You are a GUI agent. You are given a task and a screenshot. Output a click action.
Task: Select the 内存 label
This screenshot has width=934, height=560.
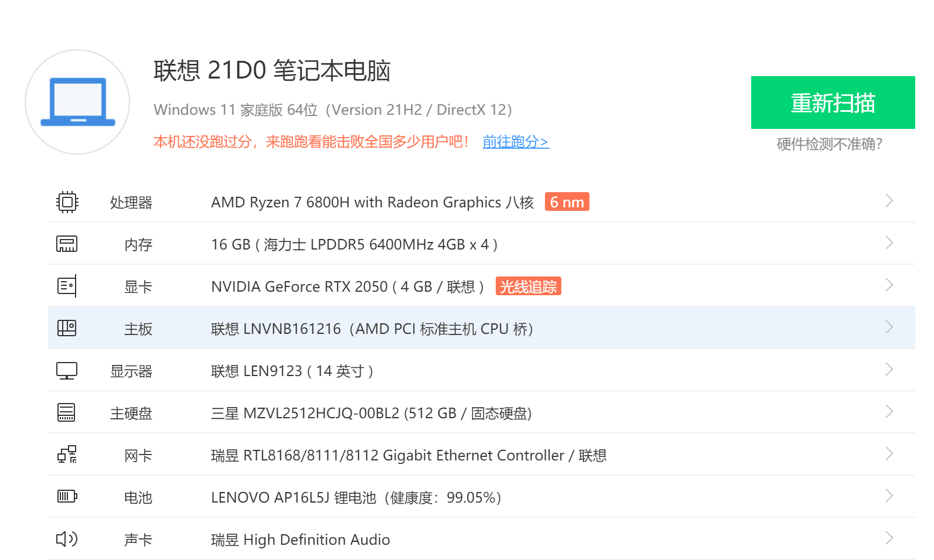[x=138, y=245]
